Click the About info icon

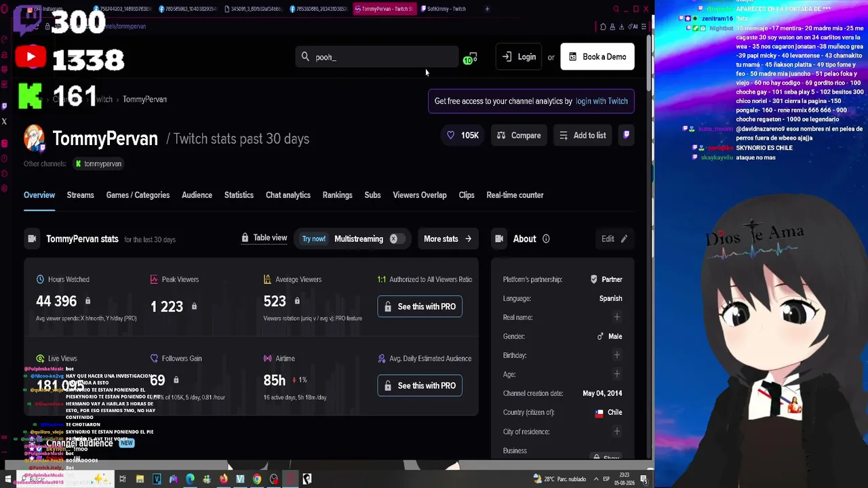tap(546, 239)
